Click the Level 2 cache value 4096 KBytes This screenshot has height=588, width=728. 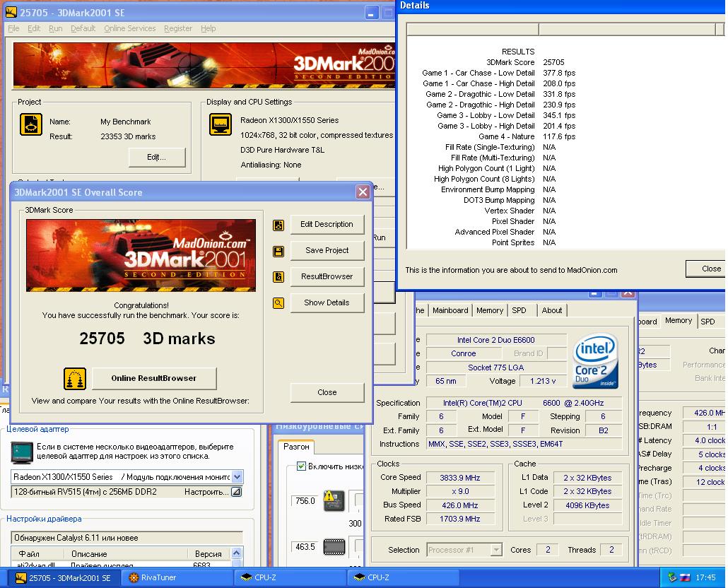point(587,505)
